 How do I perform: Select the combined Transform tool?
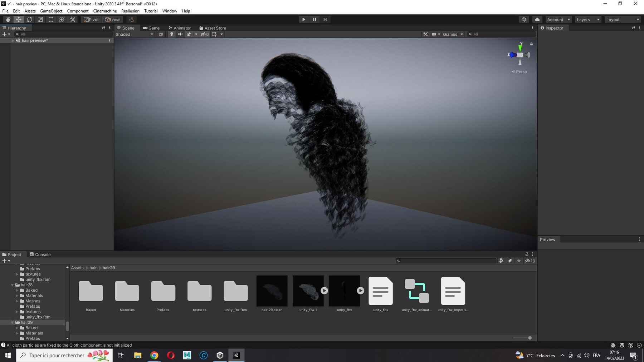coord(62,20)
